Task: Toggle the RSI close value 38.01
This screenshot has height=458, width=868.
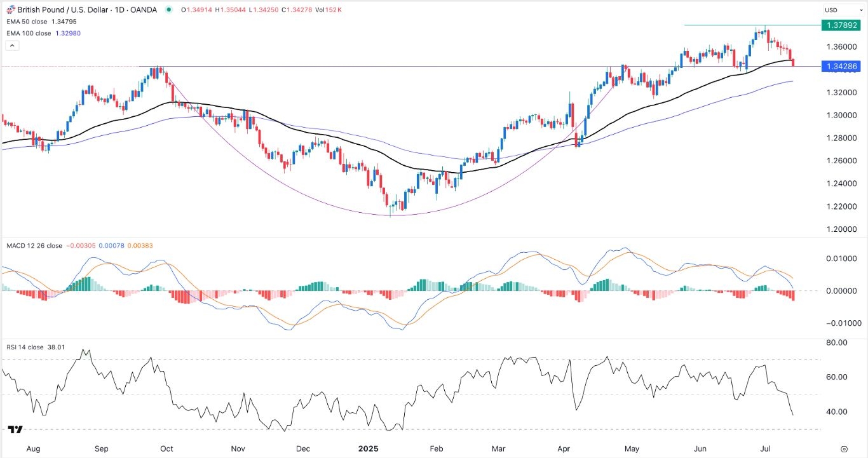Action: tap(57, 347)
